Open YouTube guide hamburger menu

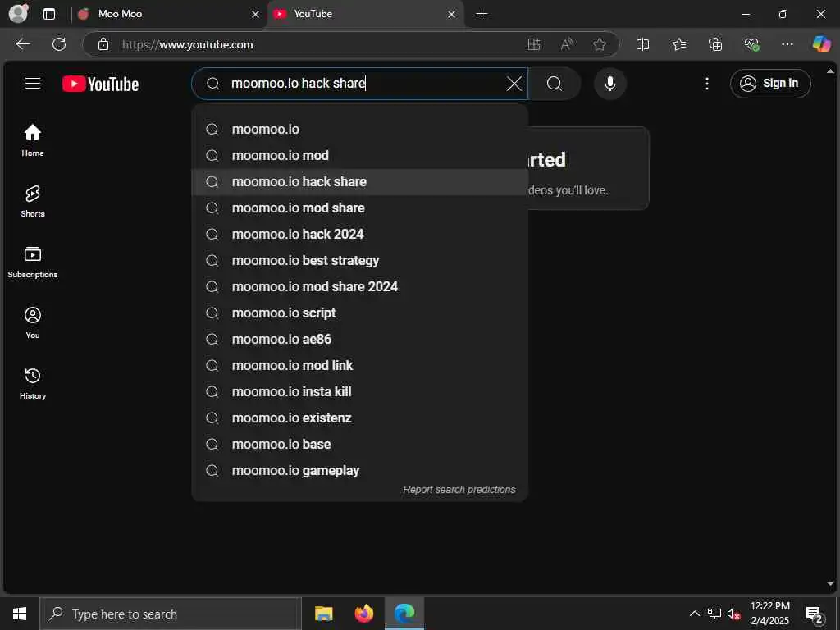click(x=33, y=84)
